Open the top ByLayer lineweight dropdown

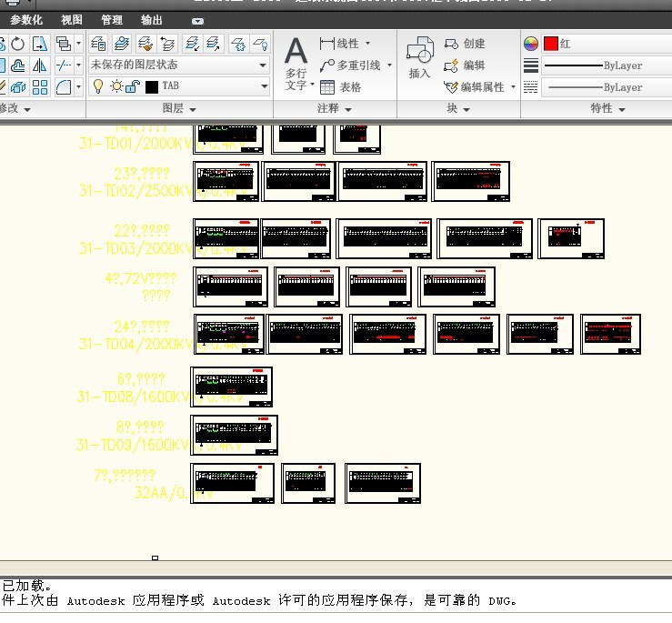607,65
